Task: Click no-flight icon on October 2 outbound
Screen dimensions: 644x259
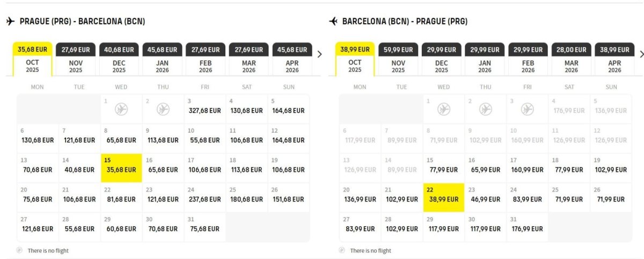Action: pos(163,110)
